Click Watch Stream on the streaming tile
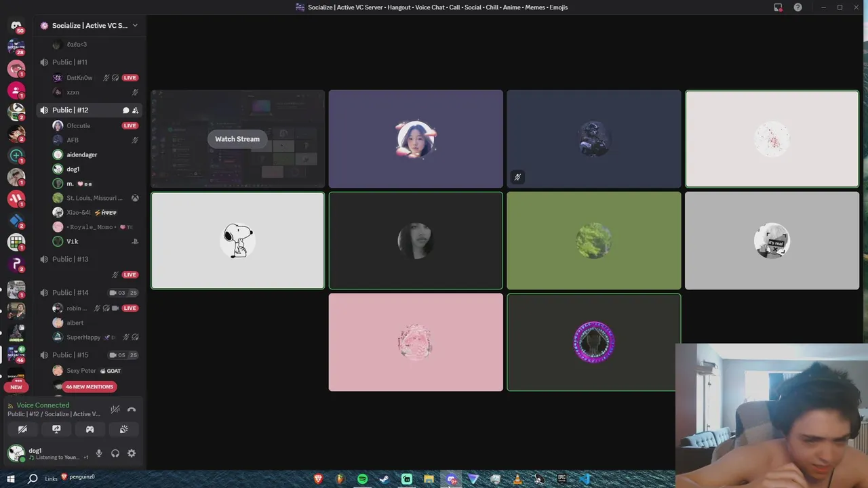 (237, 139)
